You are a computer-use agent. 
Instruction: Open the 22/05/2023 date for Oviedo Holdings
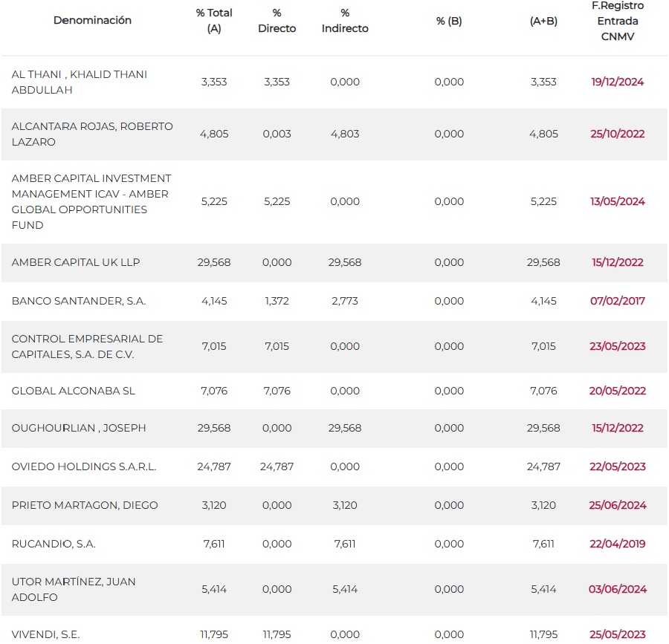[x=617, y=466]
